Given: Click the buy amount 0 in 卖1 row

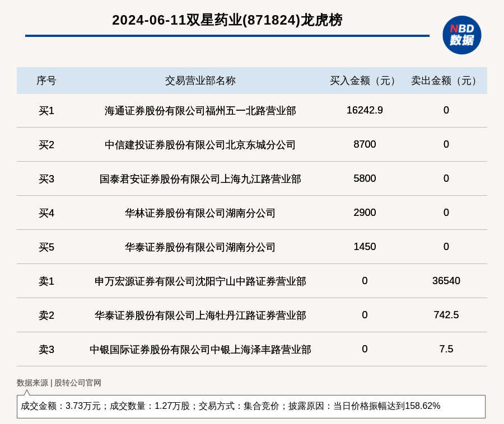Looking at the screenshot, I should (365, 281).
